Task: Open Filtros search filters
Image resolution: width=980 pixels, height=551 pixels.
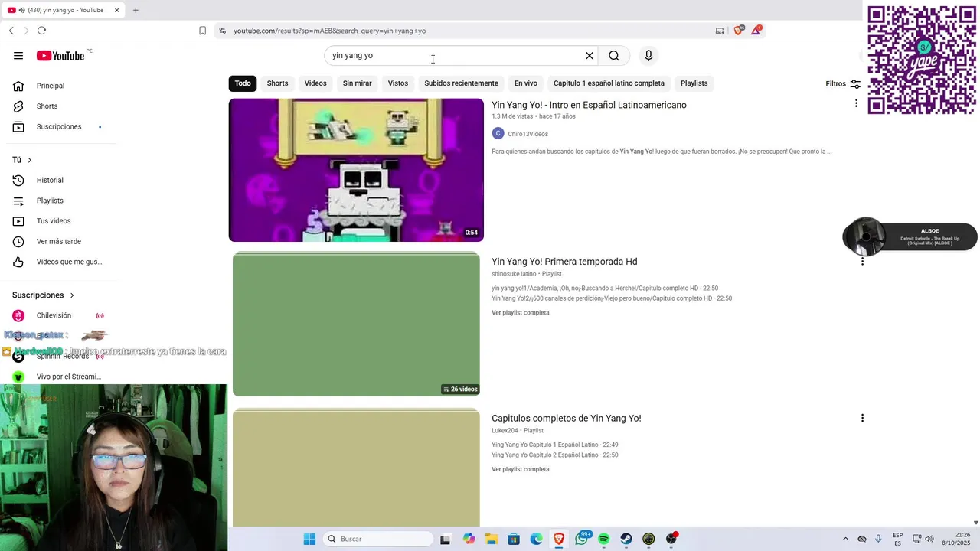Action: [x=843, y=83]
